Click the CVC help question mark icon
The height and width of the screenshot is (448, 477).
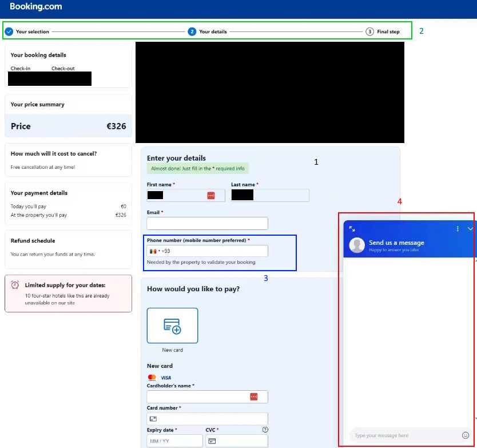pyautogui.click(x=265, y=430)
